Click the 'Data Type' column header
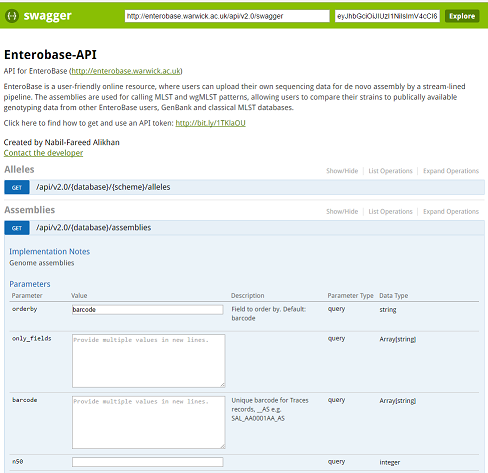The width and height of the screenshot is (488, 473). [394, 296]
